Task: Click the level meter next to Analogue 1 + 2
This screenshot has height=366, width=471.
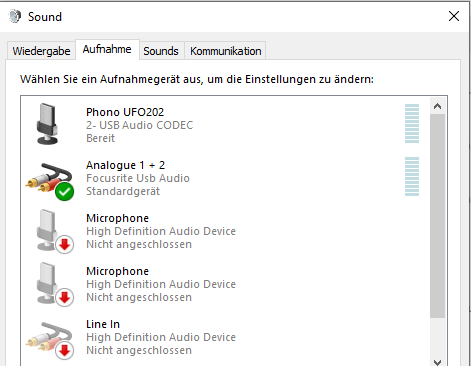Action: 412,176
